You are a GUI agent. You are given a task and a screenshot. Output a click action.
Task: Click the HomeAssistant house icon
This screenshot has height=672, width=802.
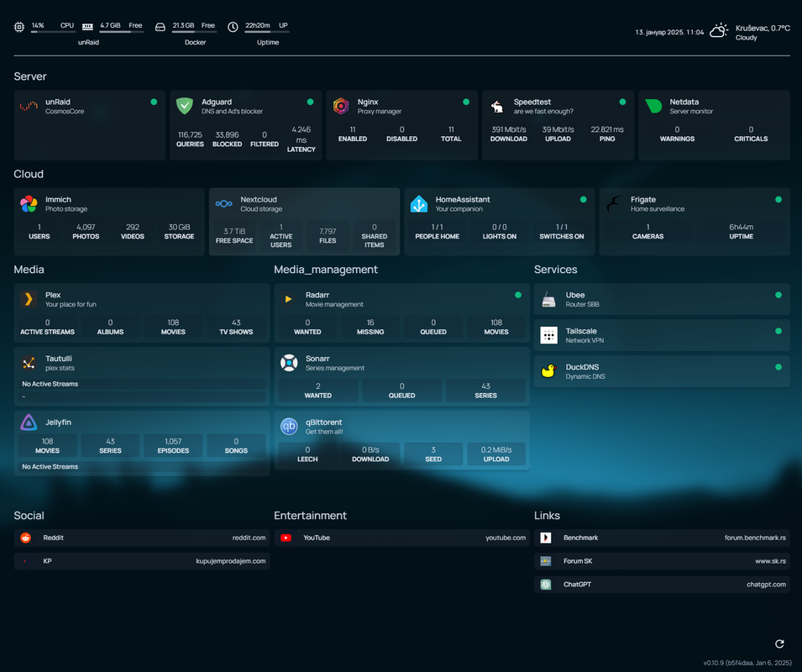[419, 203]
